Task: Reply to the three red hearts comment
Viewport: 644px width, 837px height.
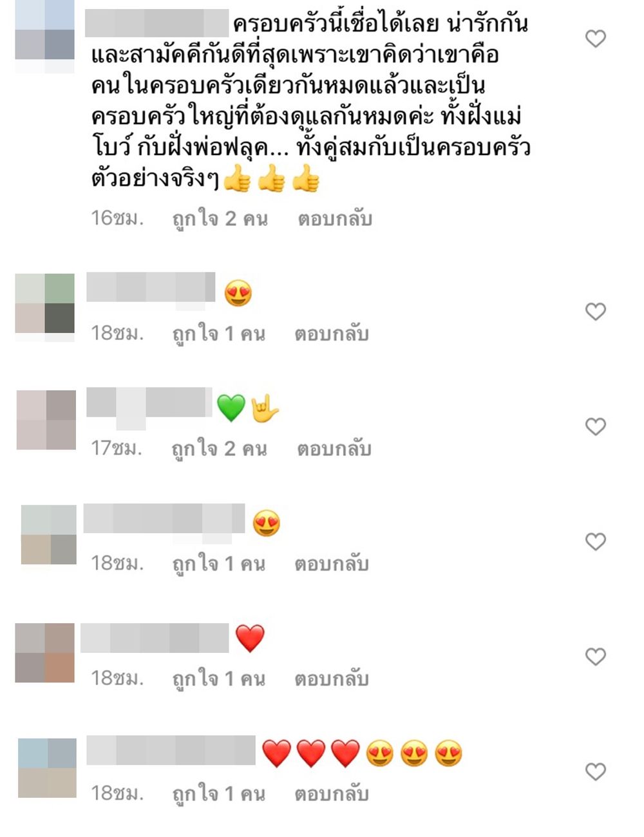Action: tap(332, 793)
